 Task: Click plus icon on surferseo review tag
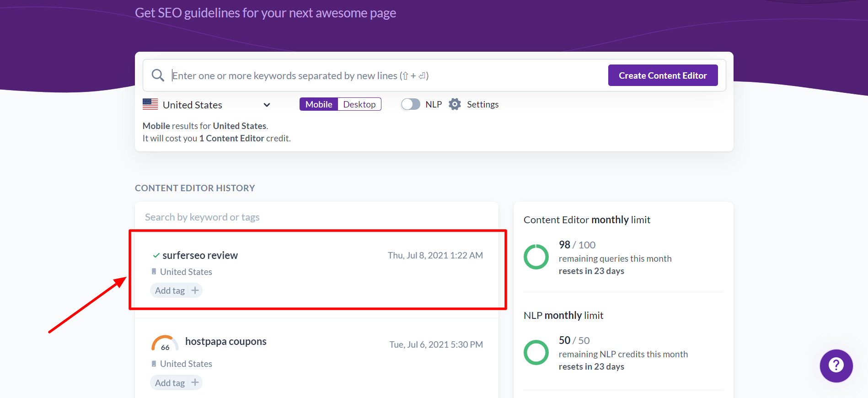[195, 290]
